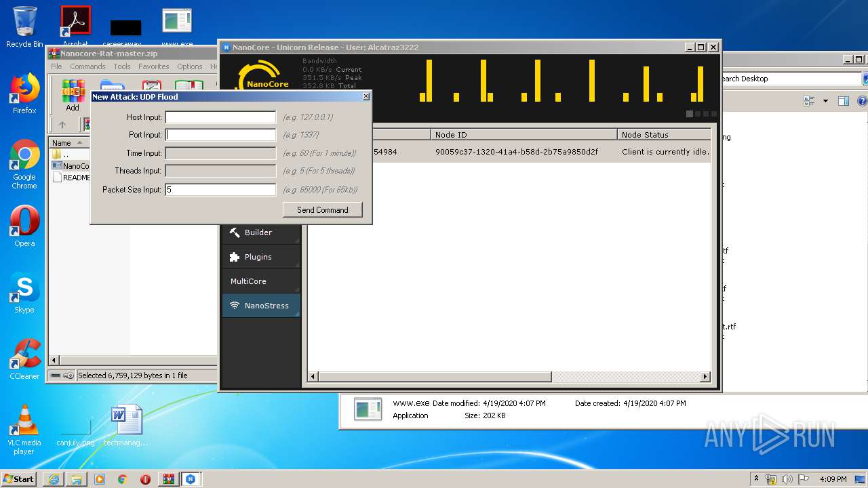Click the Action Center flag tray icon
This screenshot has width=868, height=488.
803,479
